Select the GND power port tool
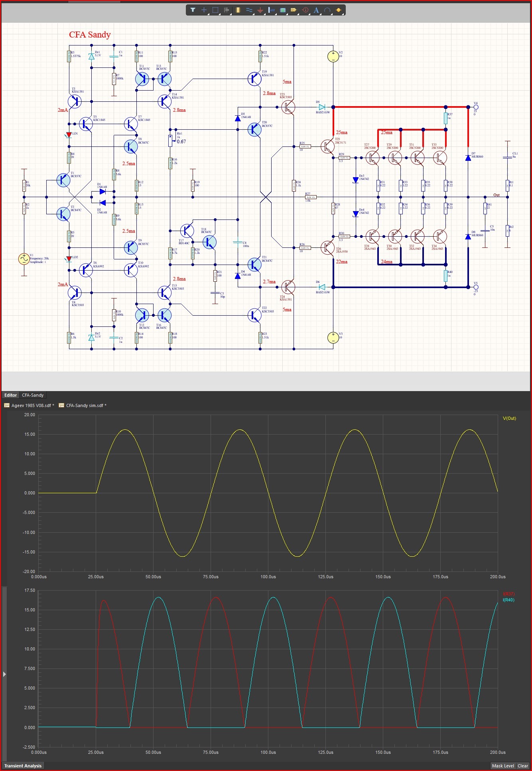The width and height of the screenshot is (532, 771). pos(260,10)
